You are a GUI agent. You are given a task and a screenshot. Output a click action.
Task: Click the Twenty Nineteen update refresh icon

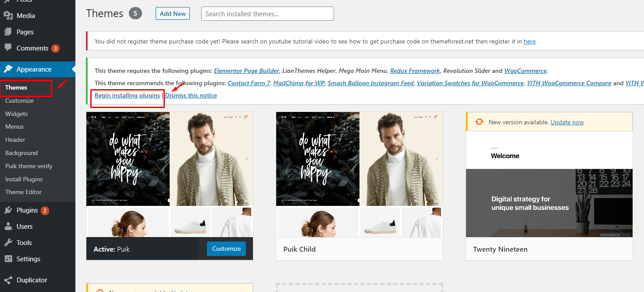coord(479,122)
